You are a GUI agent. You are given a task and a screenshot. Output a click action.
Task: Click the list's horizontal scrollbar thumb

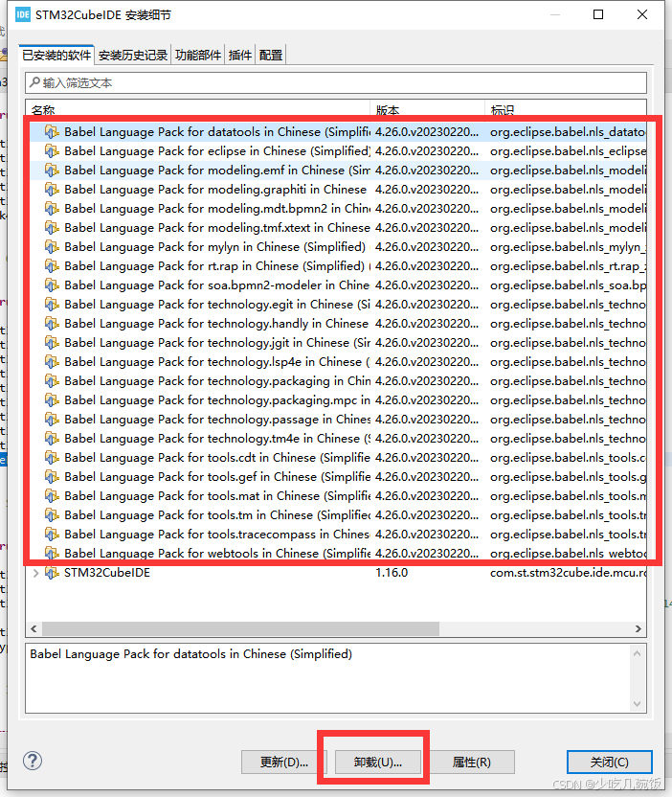[x=241, y=628]
